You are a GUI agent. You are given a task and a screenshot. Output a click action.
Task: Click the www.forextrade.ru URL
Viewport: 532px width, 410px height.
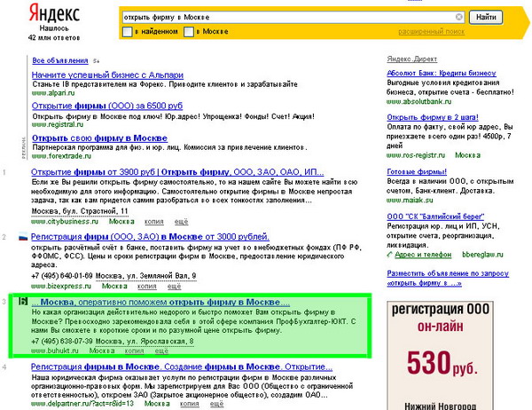click(x=61, y=156)
